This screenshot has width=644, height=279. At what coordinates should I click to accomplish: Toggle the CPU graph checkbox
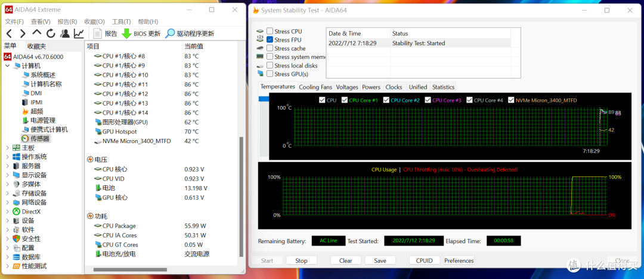click(322, 100)
